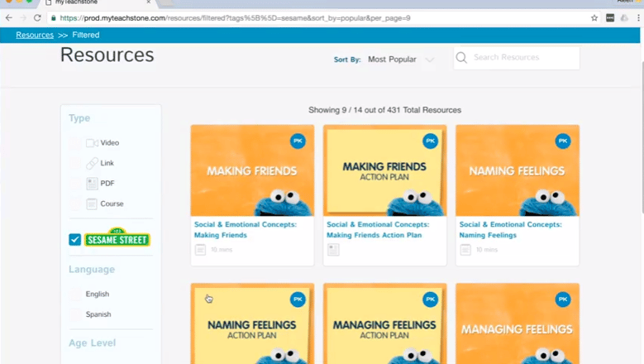Image resolution: width=644 pixels, height=364 pixels.
Task: Click the Search Resources input field
Action: pyautogui.click(x=522, y=58)
